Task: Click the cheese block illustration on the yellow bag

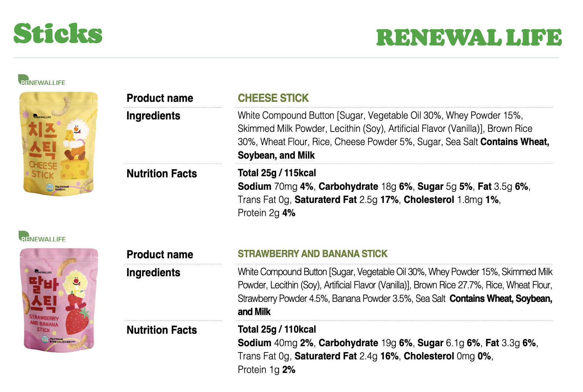Action: click(x=75, y=169)
